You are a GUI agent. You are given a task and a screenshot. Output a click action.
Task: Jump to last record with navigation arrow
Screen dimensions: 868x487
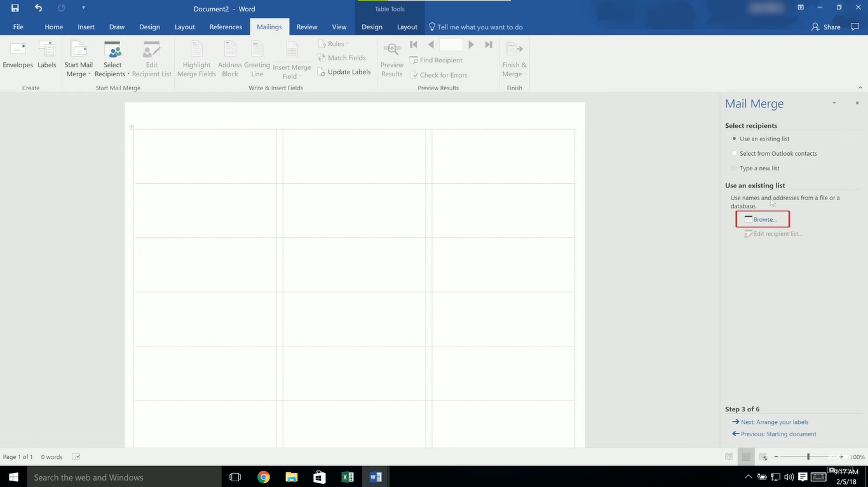click(x=488, y=45)
